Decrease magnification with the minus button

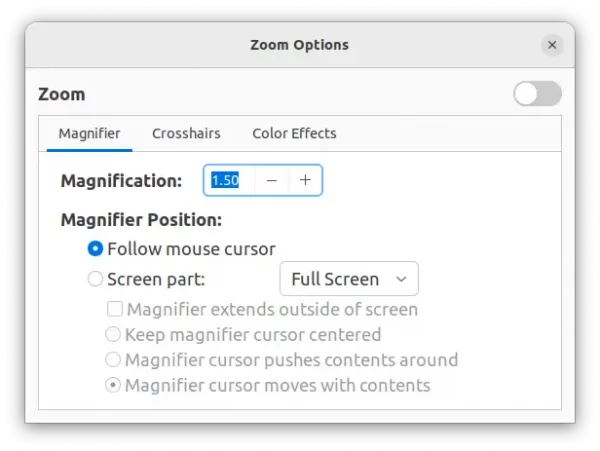pyautogui.click(x=272, y=180)
